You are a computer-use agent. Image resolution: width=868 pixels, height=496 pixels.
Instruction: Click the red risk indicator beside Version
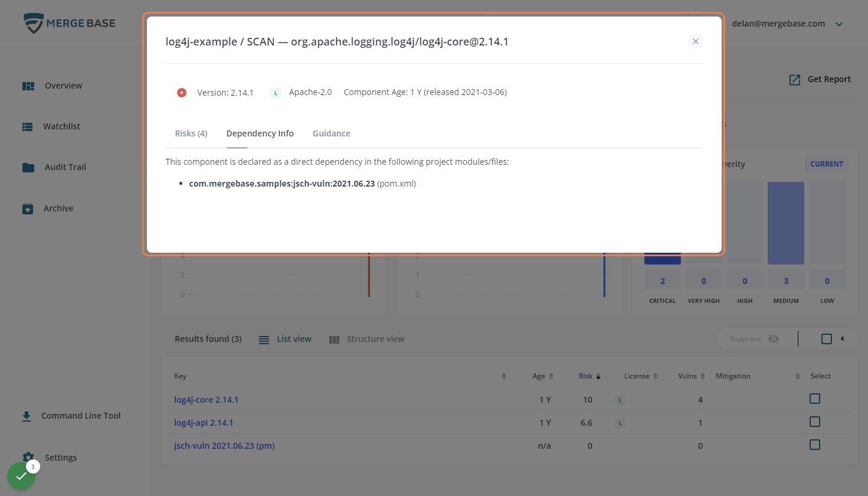tap(182, 93)
